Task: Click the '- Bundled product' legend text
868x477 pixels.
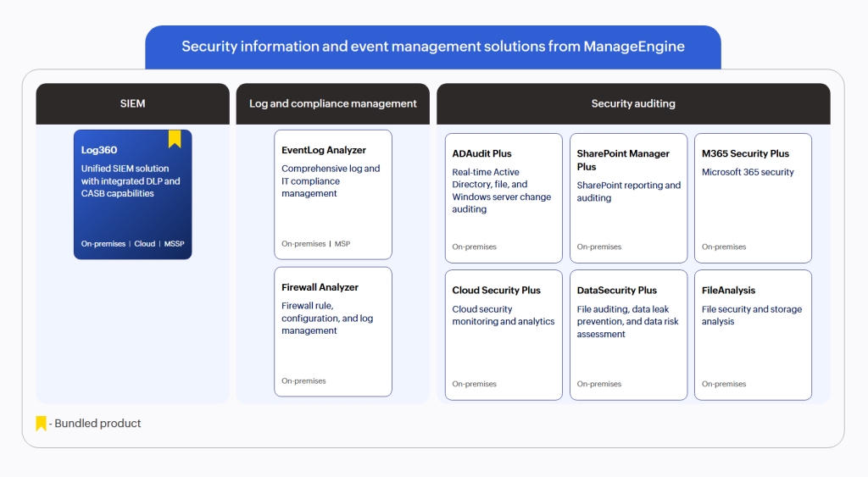Action: (95, 424)
